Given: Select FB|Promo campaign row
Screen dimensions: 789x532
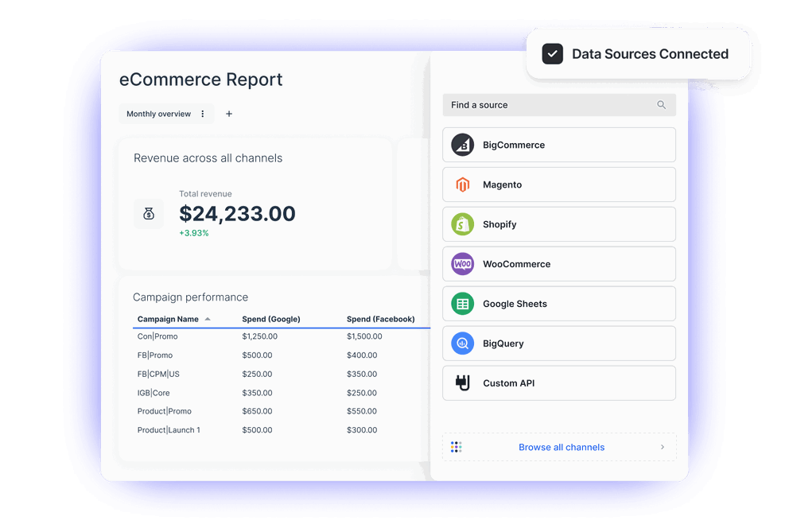Looking at the screenshot, I should pyautogui.click(x=282, y=355).
